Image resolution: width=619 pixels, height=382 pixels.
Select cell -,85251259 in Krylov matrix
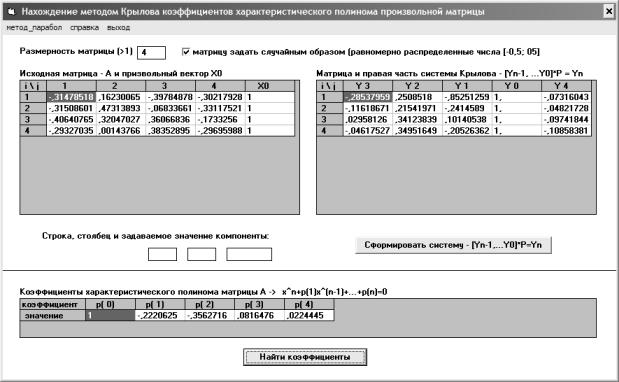(x=467, y=97)
